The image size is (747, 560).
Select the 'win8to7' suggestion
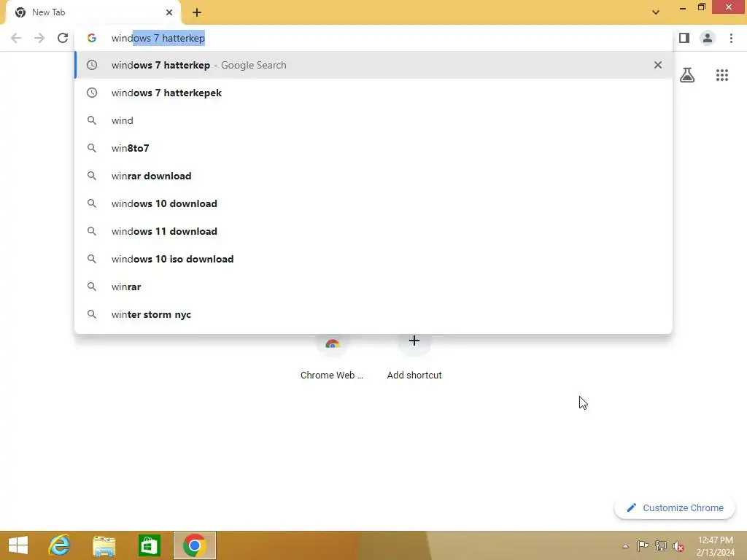[373, 148]
